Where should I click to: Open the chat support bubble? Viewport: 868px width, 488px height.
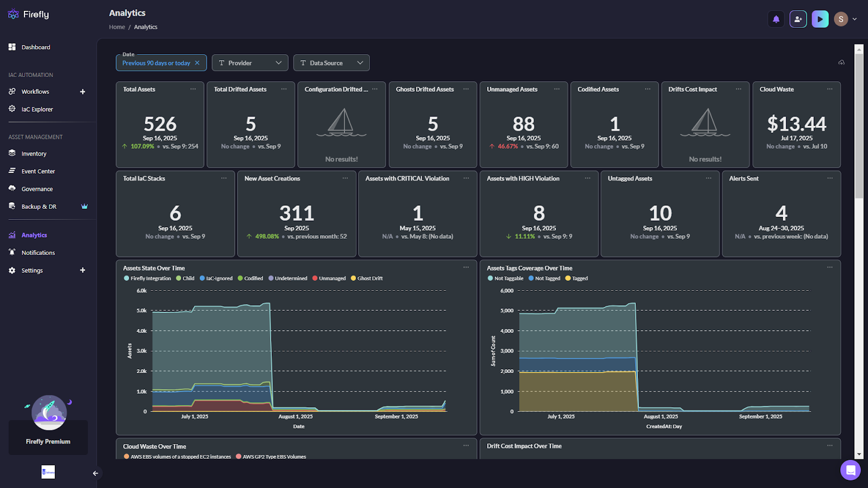(x=850, y=470)
